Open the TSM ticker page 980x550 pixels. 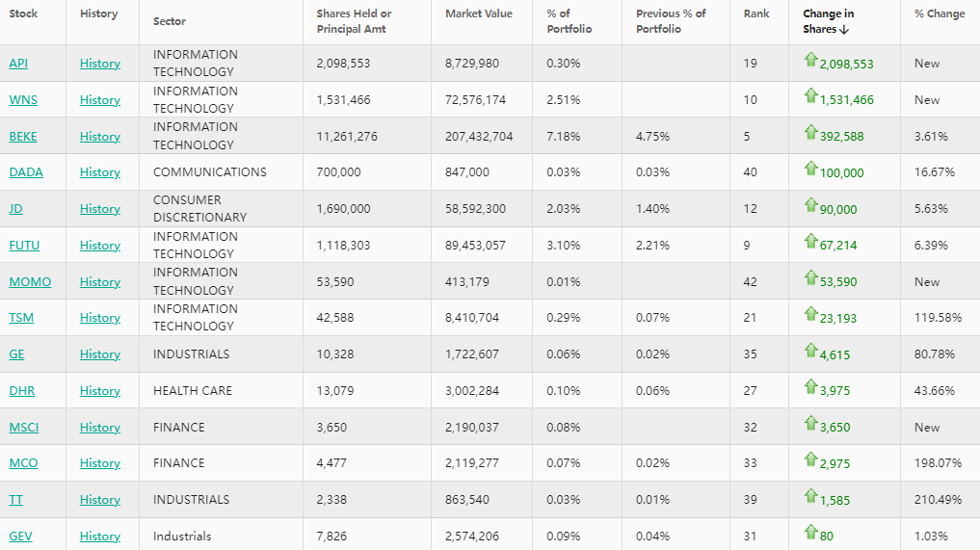pyautogui.click(x=21, y=318)
